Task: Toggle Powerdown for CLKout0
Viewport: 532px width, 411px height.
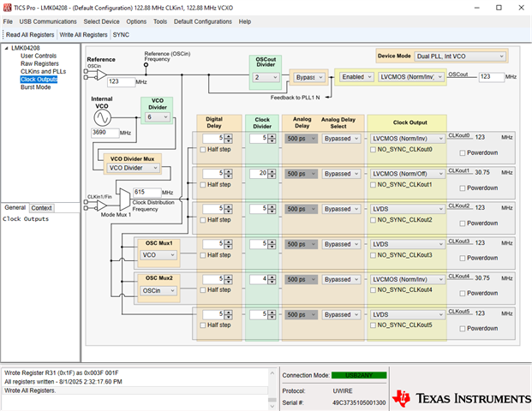Action: coord(462,153)
